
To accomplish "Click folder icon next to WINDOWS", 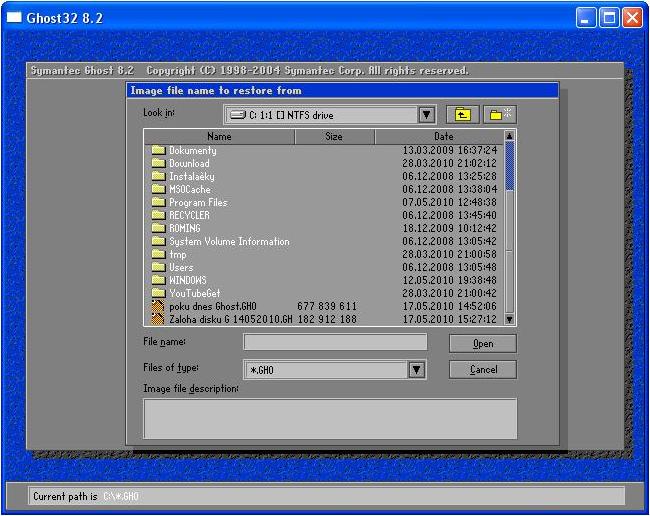I will [x=158, y=280].
